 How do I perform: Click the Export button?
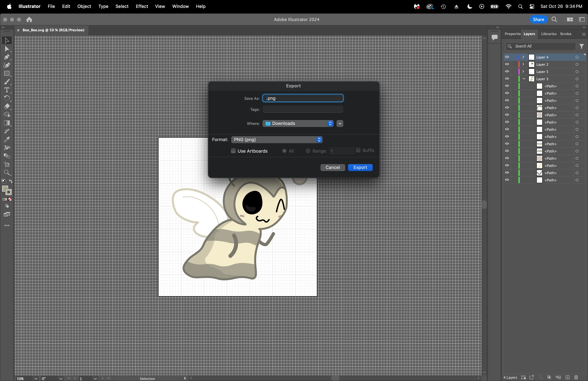360,168
